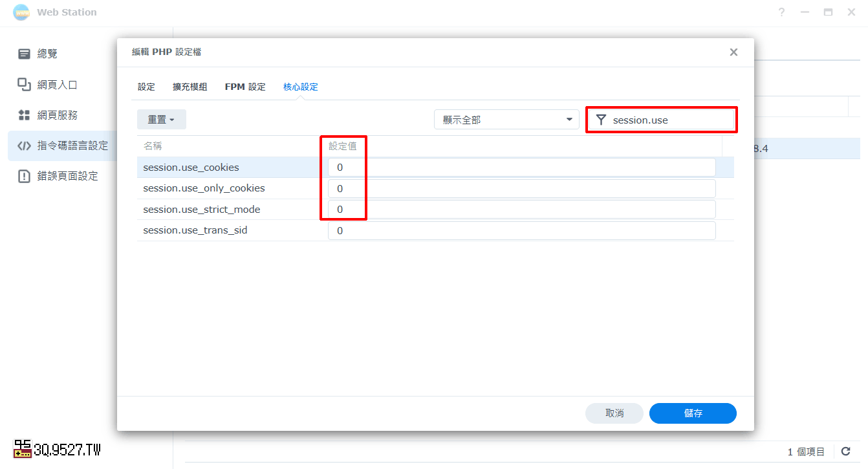Switch to the 設定 tab

(146, 87)
